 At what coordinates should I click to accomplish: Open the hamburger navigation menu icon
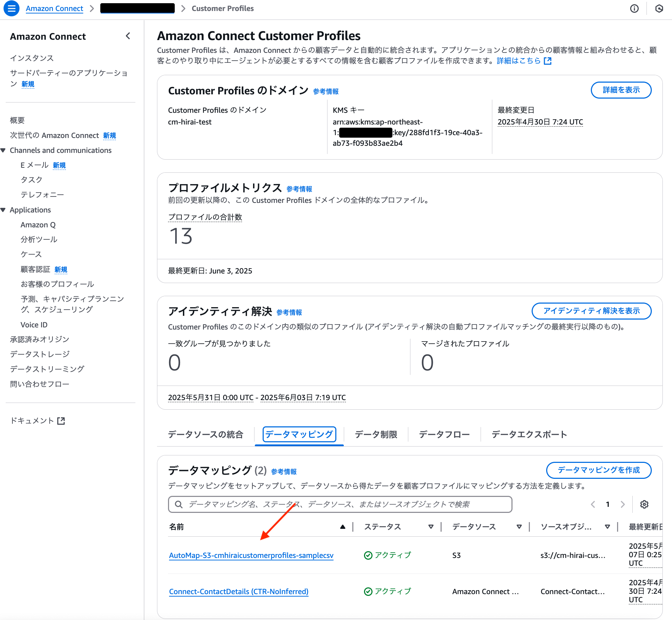(x=11, y=9)
